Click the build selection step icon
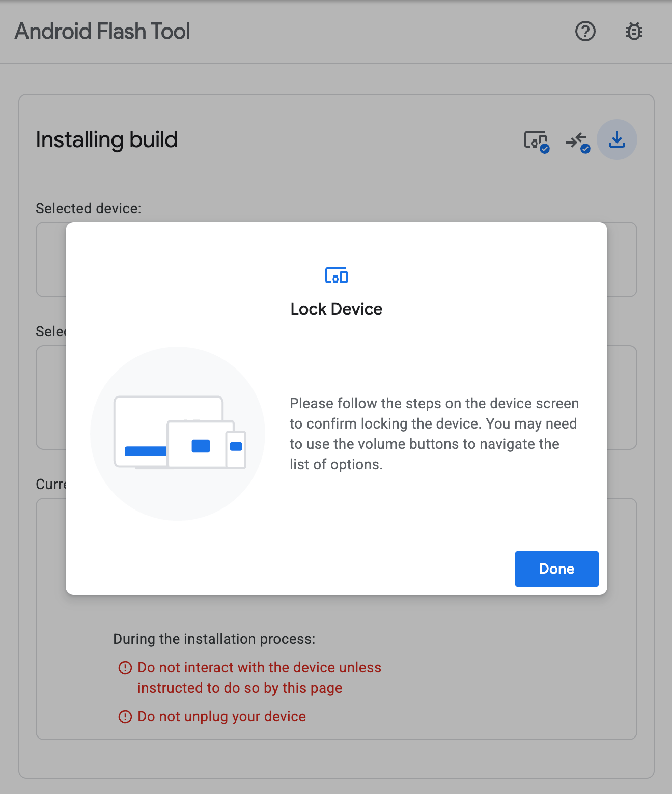This screenshot has height=794, width=672. pyautogui.click(x=577, y=141)
